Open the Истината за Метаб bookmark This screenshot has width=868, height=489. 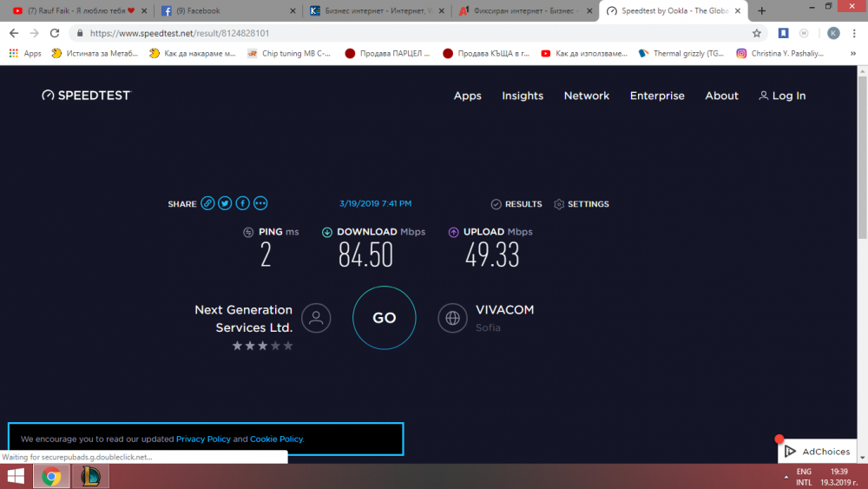[x=95, y=53]
